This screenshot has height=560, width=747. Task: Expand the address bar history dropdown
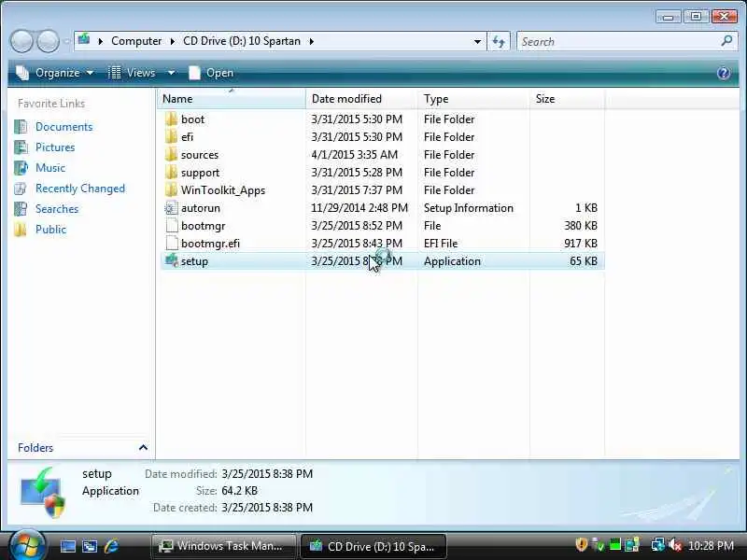click(x=477, y=41)
